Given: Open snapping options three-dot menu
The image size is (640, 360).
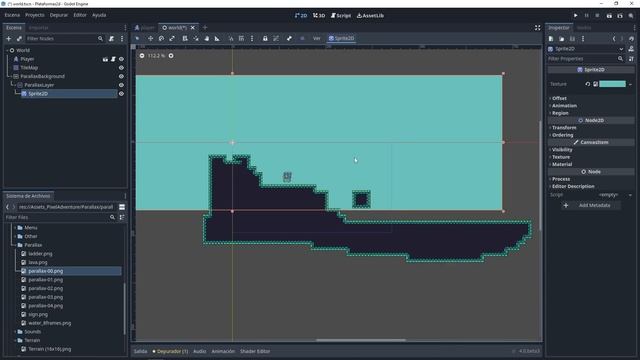Looking at the screenshot, I should click(252, 38).
